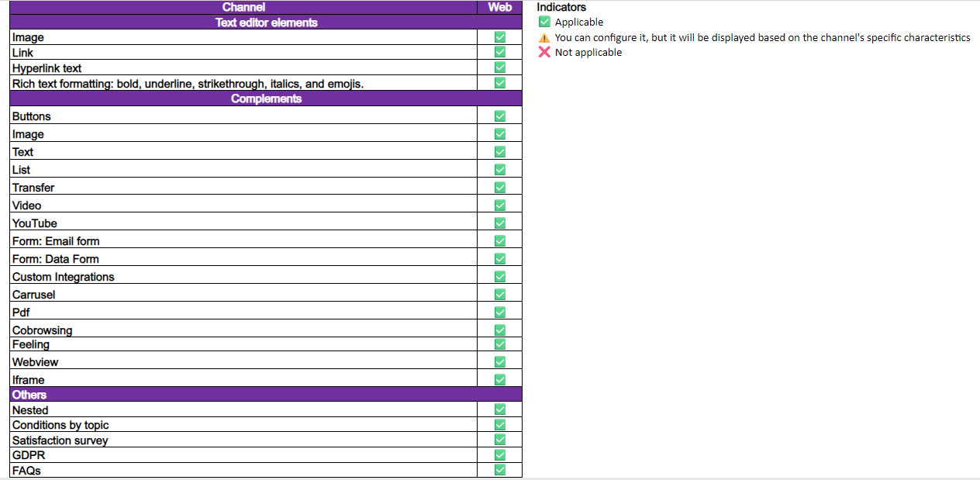
Task: Click the green check icon for Hyperlink text
Action: (500, 67)
